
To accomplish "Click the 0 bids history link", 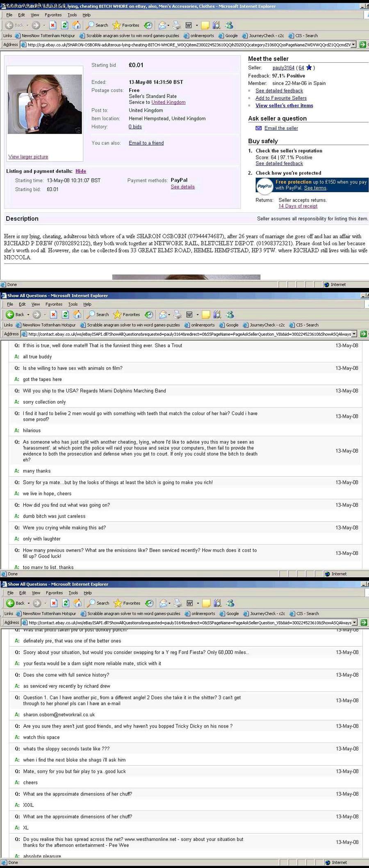I will point(135,127).
